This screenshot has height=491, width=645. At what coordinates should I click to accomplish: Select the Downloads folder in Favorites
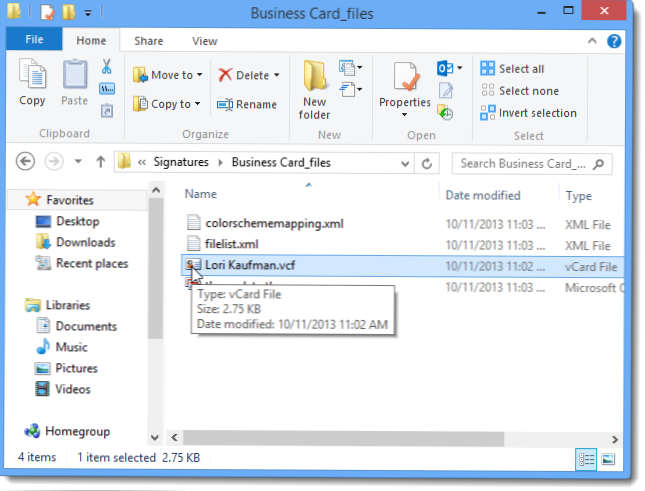coord(85,242)
